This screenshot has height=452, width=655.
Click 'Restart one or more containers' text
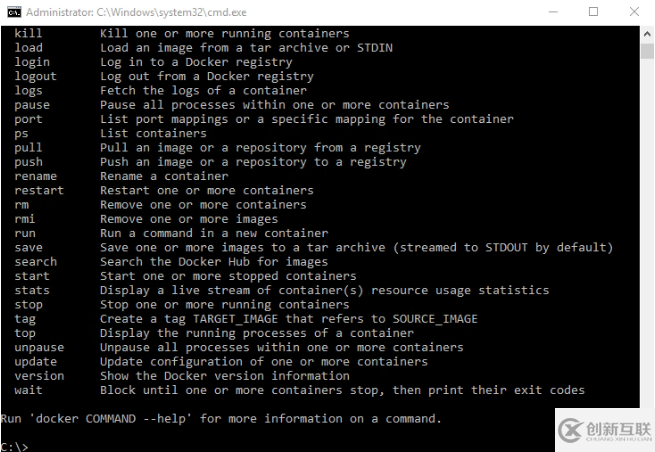[207, 190]
